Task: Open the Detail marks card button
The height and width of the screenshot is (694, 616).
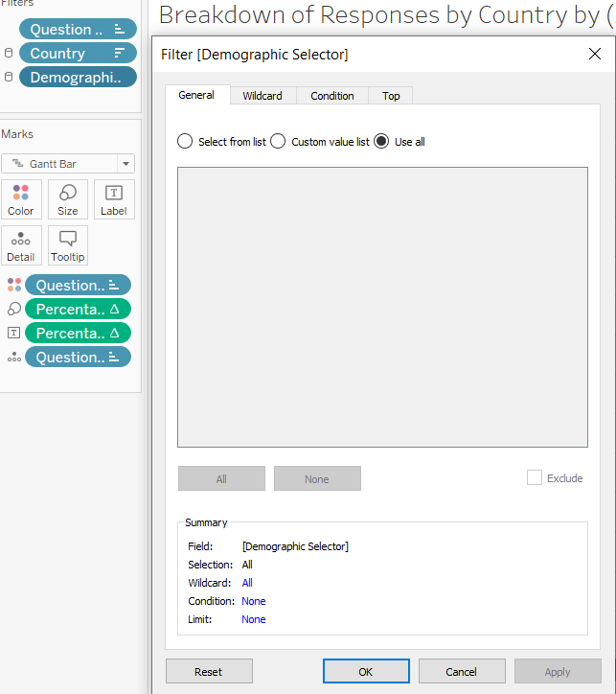Action: coord(21,245)
